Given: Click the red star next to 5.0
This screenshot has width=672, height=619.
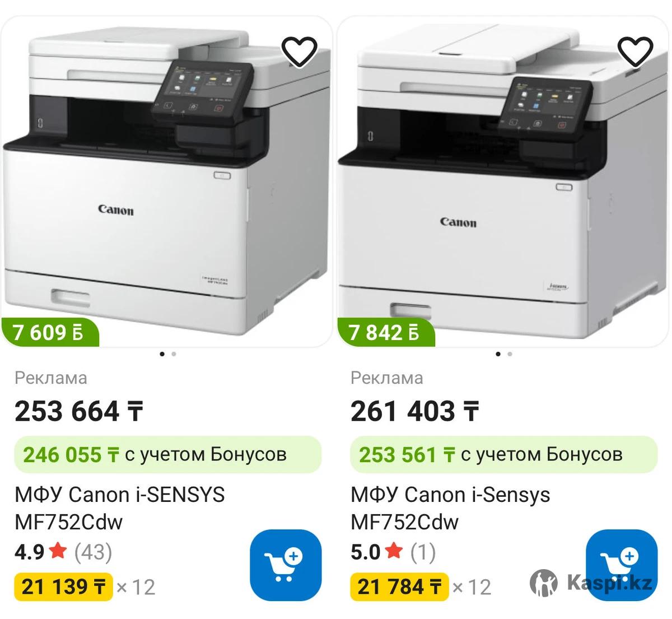Looking at the screenshot, I should (x=394, y=552).
